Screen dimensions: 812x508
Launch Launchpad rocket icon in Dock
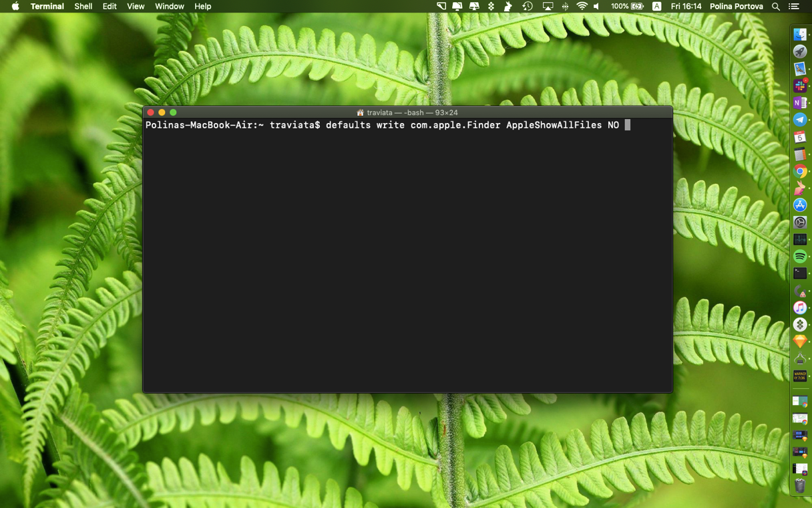pos(800,51)
